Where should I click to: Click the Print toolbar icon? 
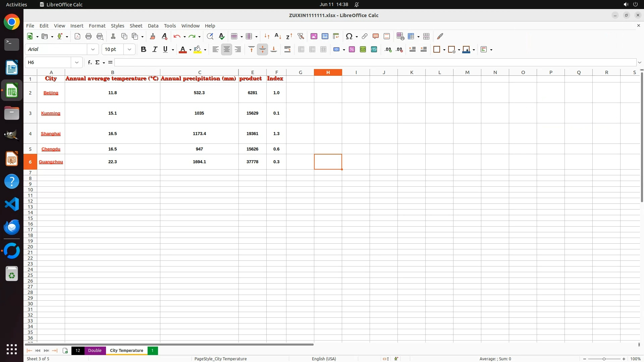point(89,36)
